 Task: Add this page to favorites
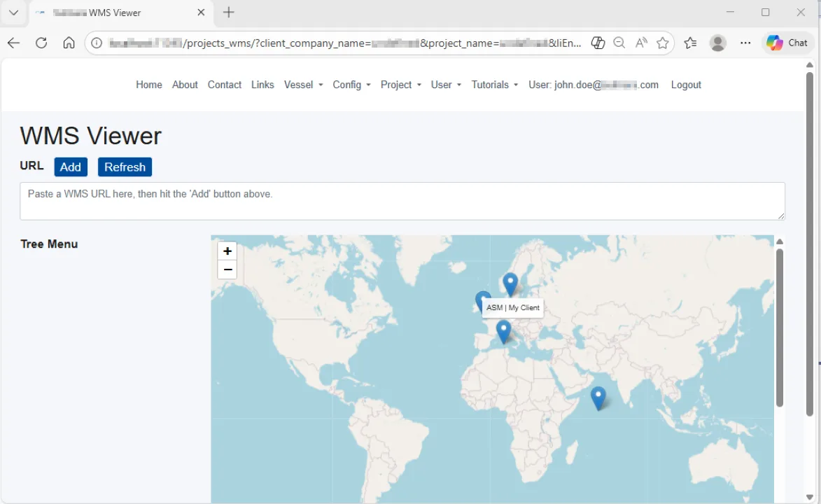click(x=662, y=43)
